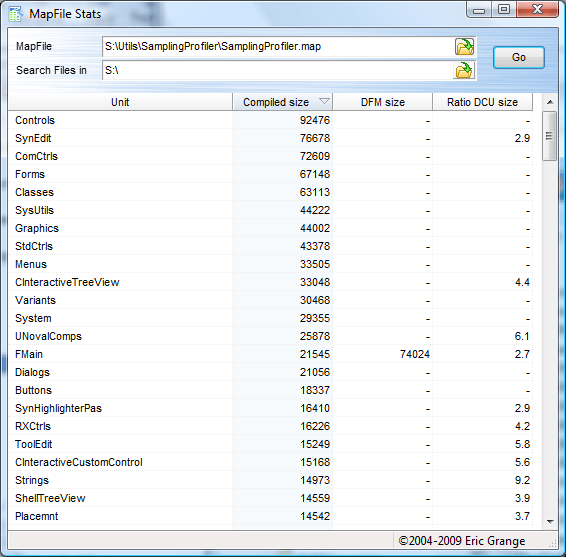Click scrollbar up arrow
Screen dimensions: 566x557
click(550, 102)
